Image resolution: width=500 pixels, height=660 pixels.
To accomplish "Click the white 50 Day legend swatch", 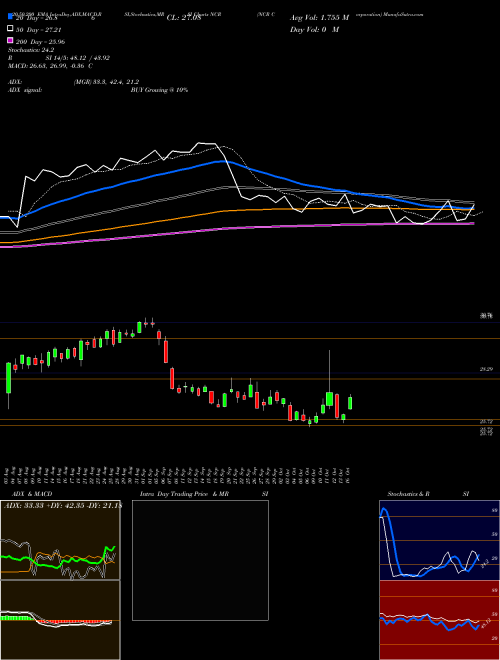I will (x=10, y=29).
